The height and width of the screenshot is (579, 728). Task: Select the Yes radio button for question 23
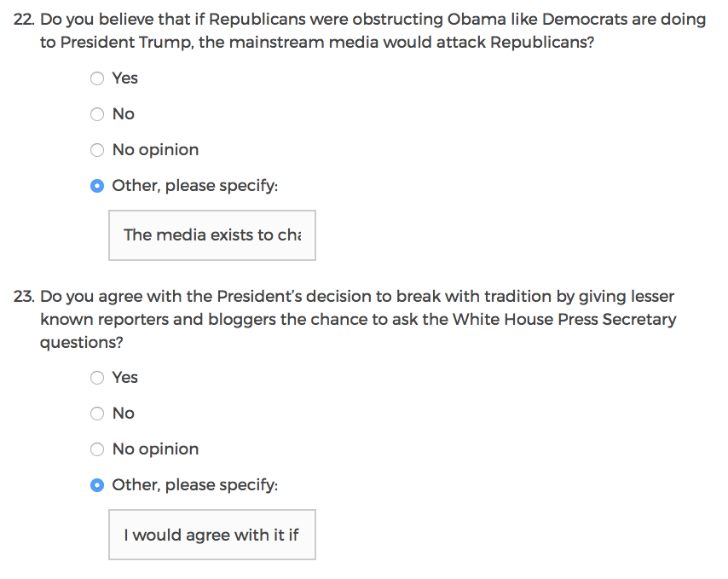[97, 378]
